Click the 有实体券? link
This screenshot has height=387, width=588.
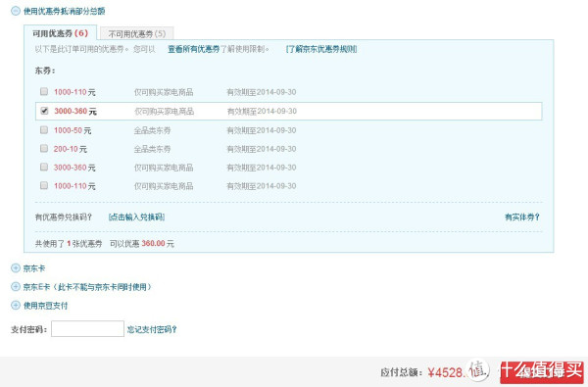click(x=522, y=218)
